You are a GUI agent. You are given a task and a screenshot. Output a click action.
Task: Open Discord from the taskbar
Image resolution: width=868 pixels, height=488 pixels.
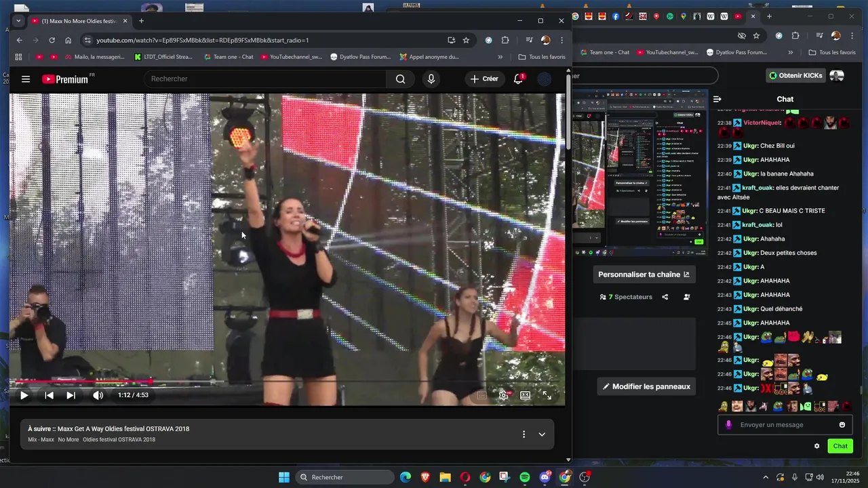(x=545, y=477)
